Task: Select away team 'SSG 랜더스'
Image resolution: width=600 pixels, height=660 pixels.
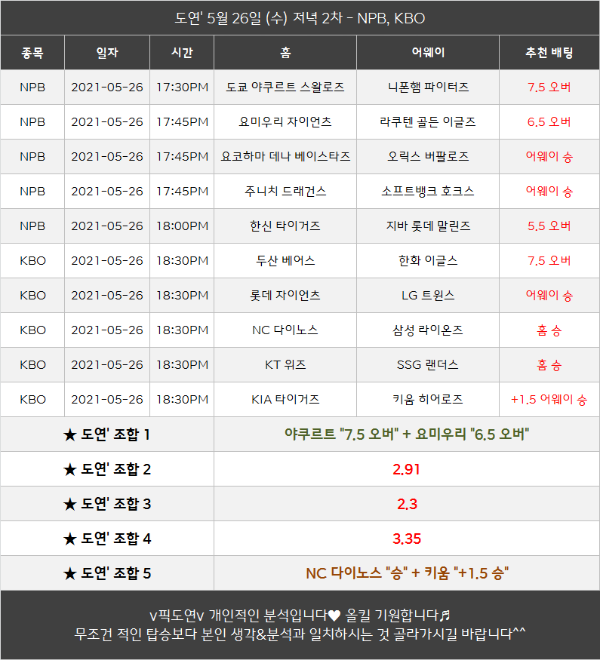Action: click(428, 365)
